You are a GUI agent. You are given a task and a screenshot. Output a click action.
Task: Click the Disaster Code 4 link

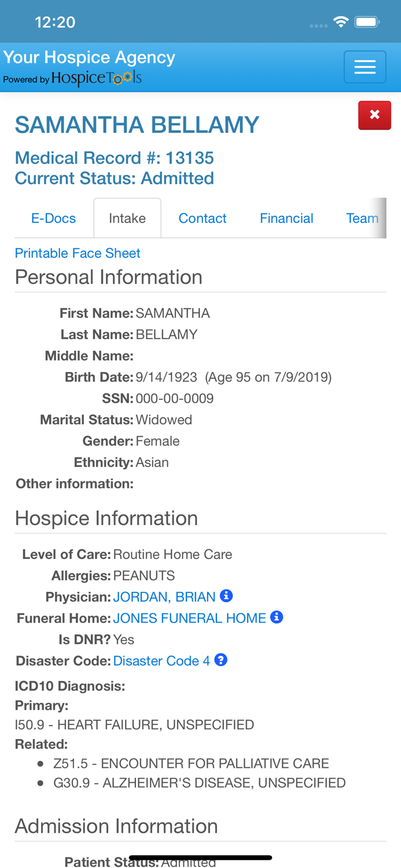[x=161, y=661]
